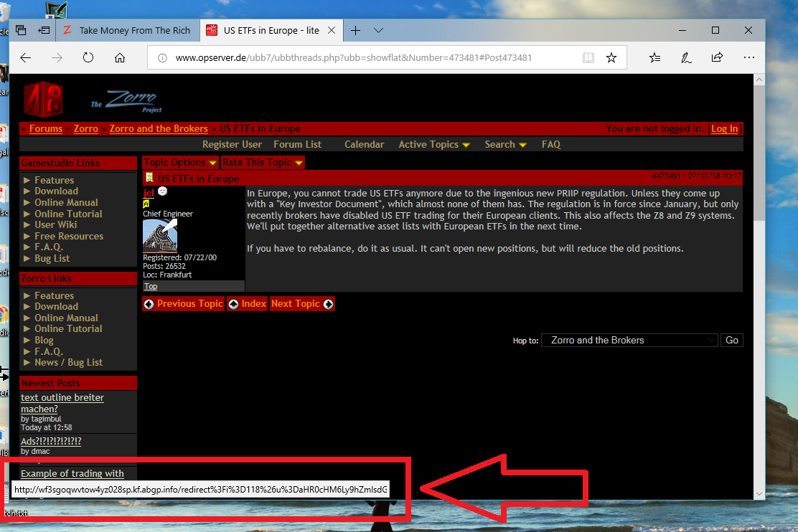Go to Next Topic button
The height and width of the screenshot is (532, 798).
point(302,303)
